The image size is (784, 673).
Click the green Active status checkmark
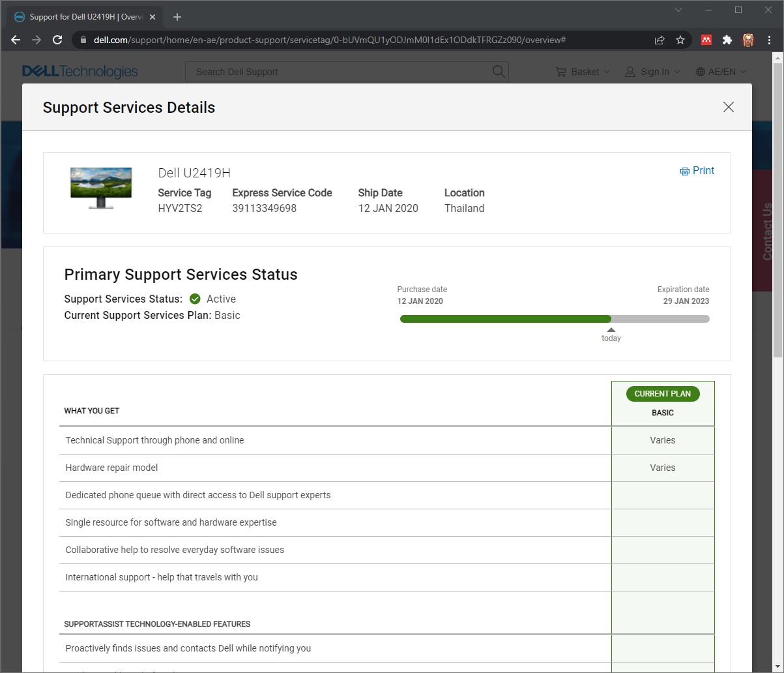coord(195,299)
